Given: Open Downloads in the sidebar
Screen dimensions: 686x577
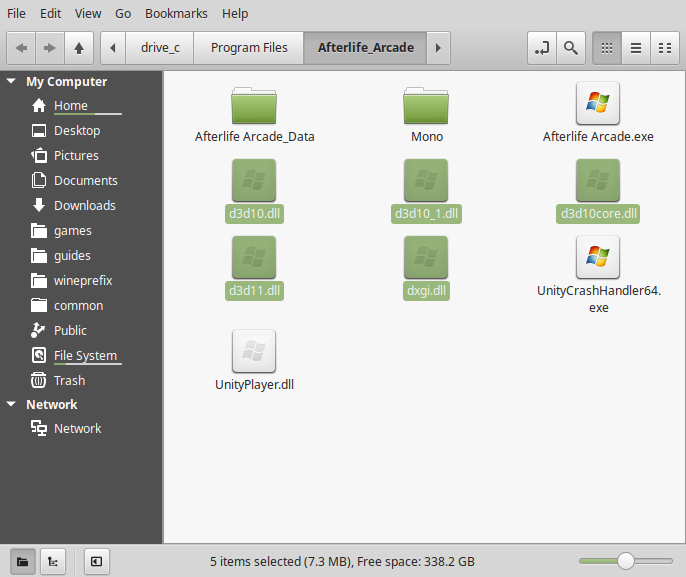Looking at the screenshot, I should click(81, 205).
